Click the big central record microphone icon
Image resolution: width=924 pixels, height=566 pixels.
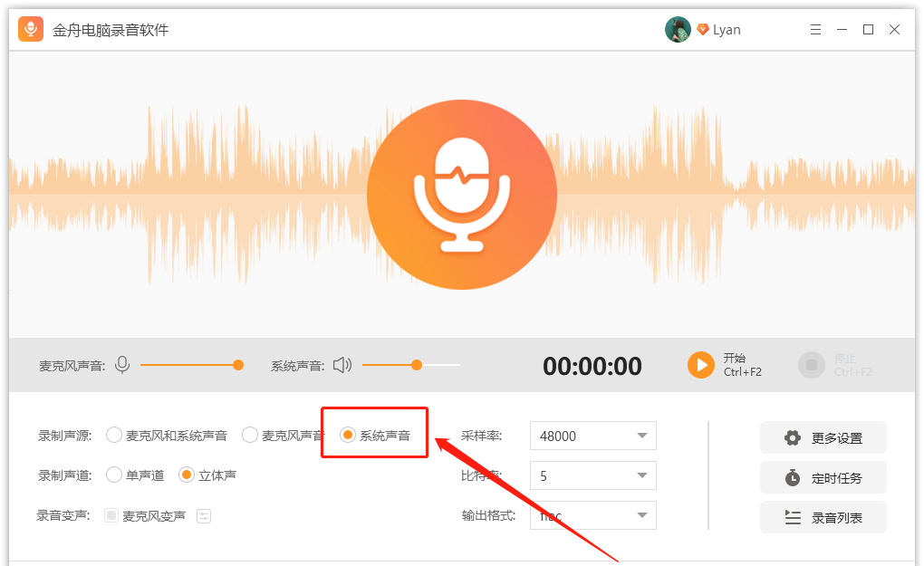tap(462, 195)
